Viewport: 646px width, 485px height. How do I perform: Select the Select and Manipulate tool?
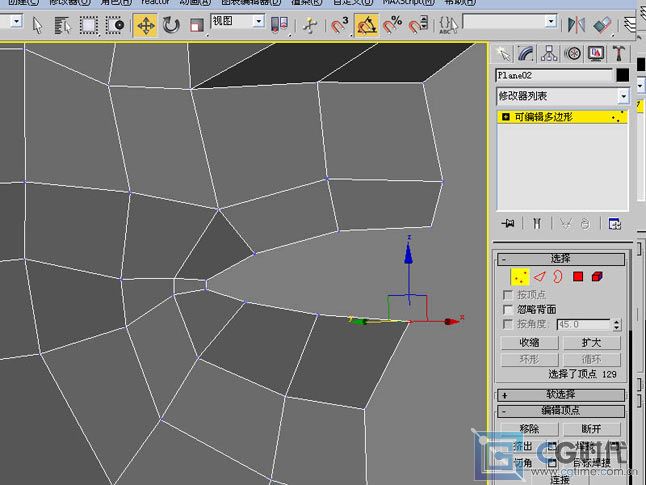pos(310,26)
